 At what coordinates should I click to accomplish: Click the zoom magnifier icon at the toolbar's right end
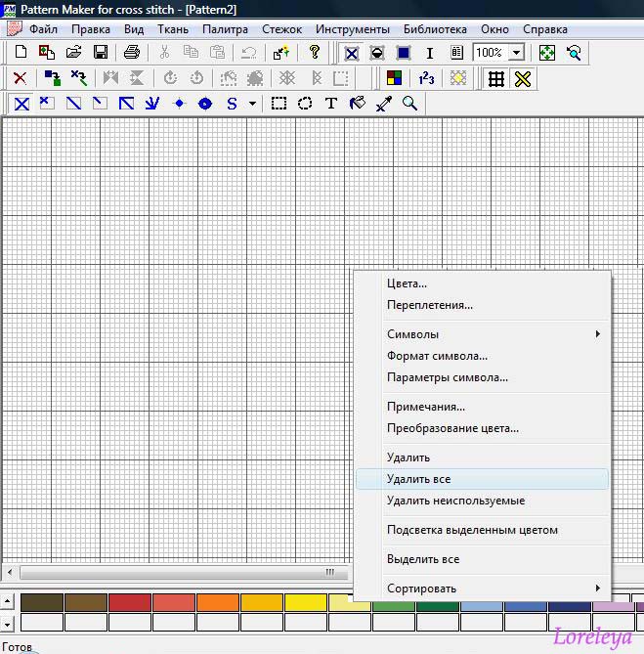[574, 53]
